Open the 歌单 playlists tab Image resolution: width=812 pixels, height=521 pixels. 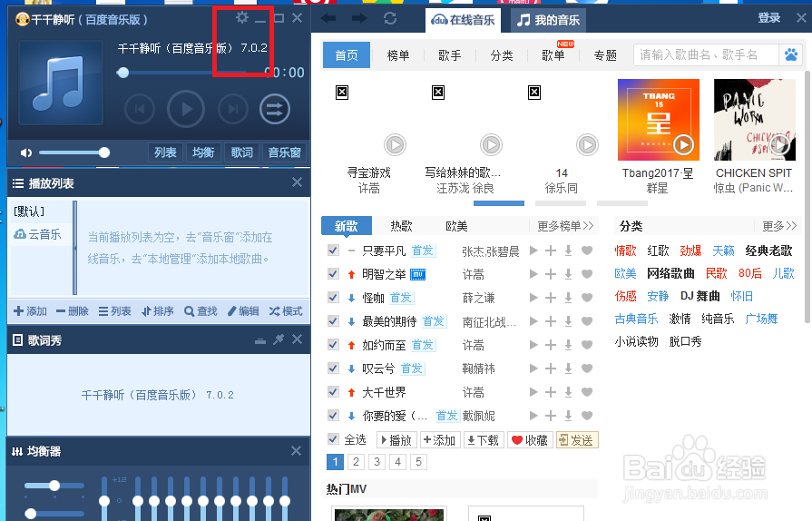pyautogui.click(x=553, y=54)
